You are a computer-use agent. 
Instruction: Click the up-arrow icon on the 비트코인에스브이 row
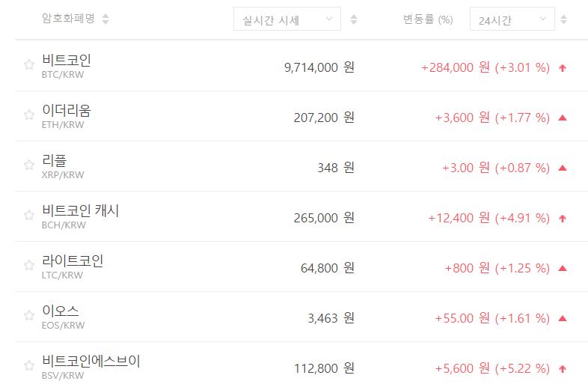[563, 368]
